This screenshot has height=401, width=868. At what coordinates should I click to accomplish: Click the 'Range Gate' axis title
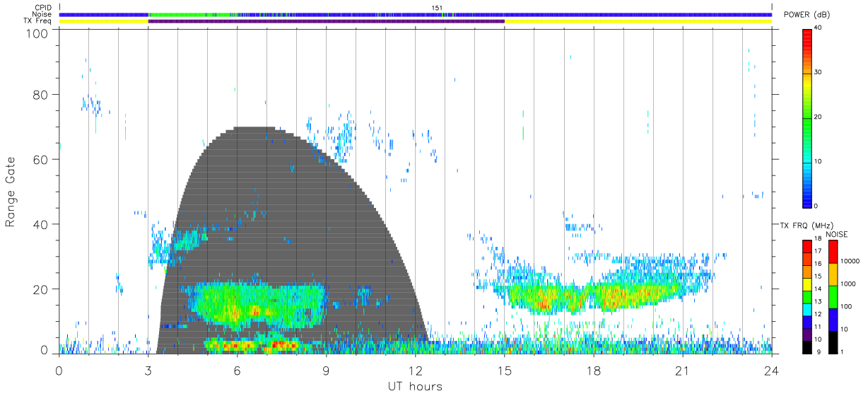[x=11, y=192]
